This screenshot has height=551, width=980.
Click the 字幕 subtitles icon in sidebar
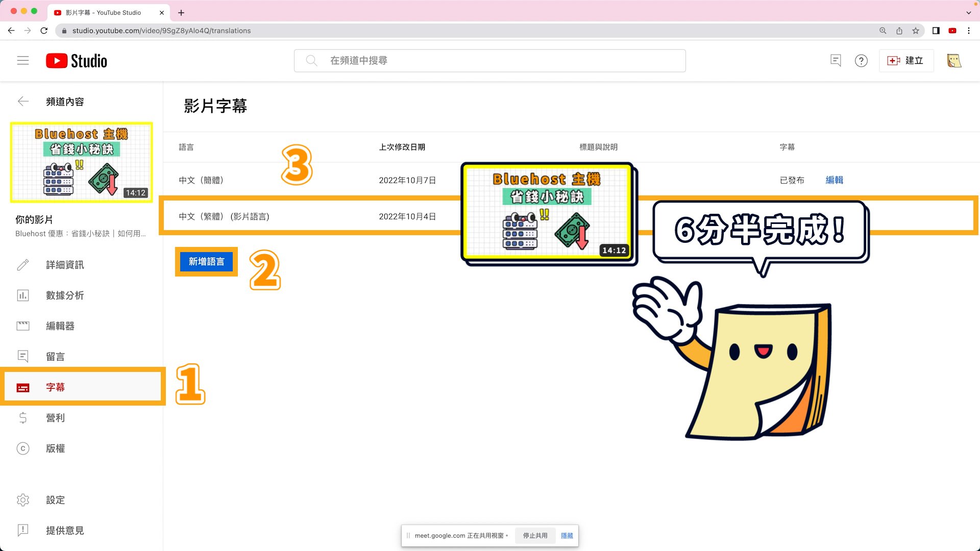23,388
